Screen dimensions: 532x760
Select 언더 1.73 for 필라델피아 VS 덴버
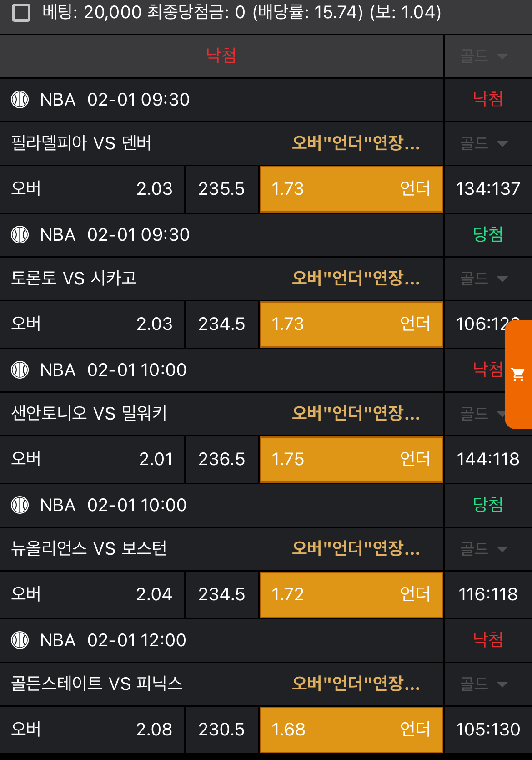pos(351,189)
